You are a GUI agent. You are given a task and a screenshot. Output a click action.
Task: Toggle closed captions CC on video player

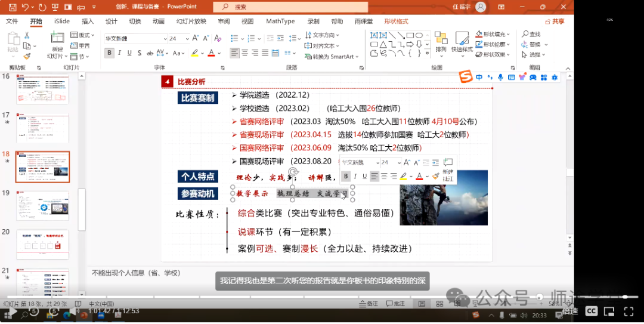pyautogui.click(x=592, y=311)
